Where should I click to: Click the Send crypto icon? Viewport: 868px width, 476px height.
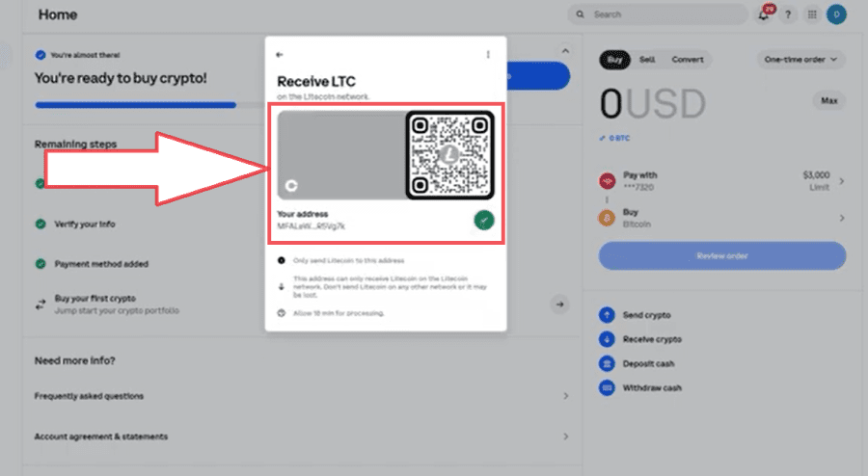point(607,315)
